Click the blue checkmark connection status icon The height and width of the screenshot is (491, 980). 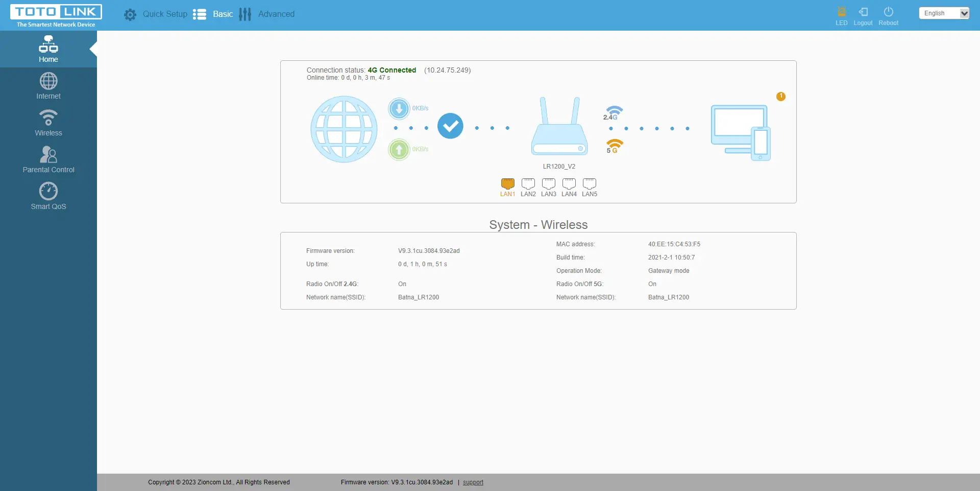click(450, 126)
